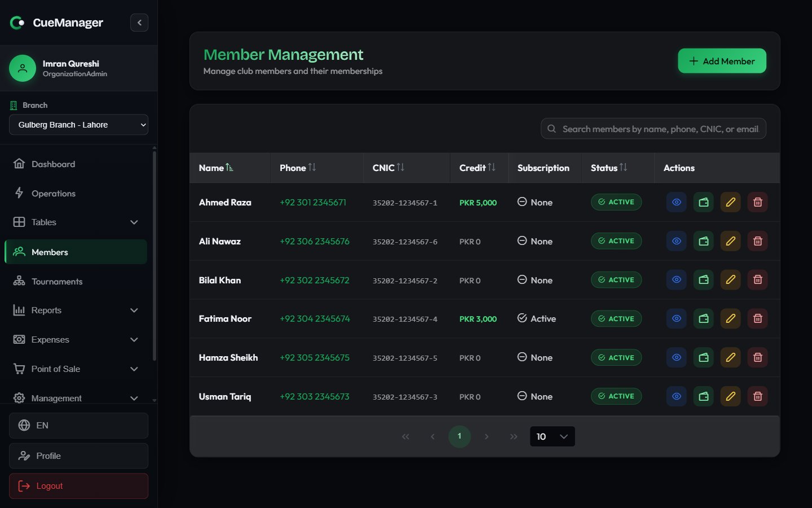Viewport: 812px width, 508px height.
Task: Click Imran Qureshi's user avatar
Action: [x=23, y=68]
